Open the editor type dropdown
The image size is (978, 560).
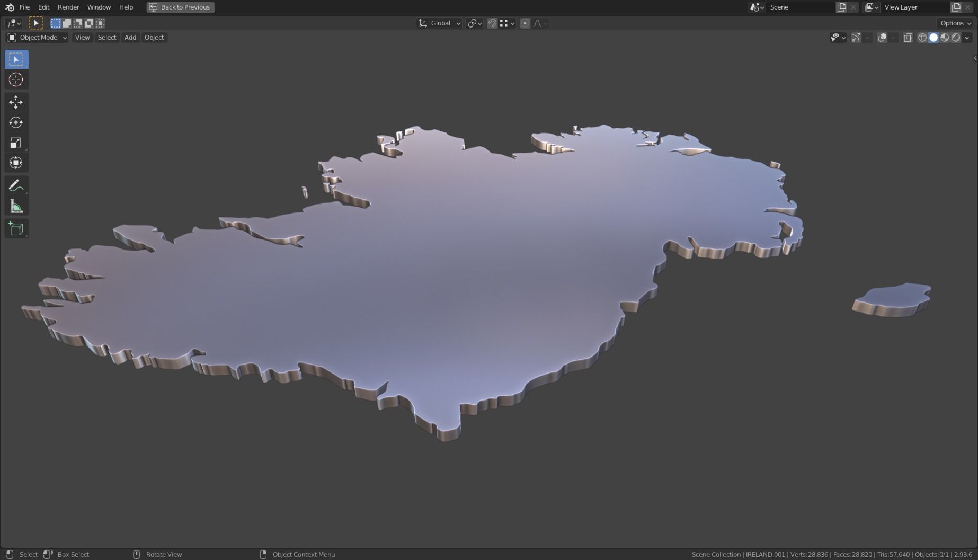point(13,23)
